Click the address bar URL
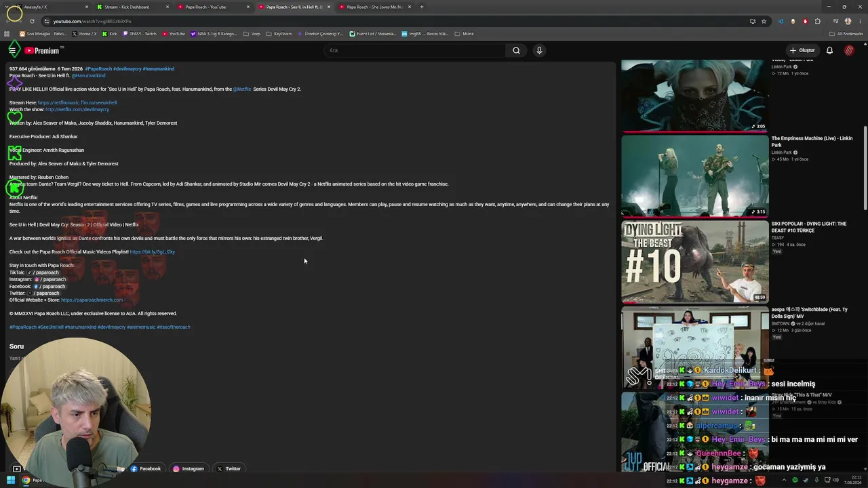868x488 pixels. [x=92, y=21]
